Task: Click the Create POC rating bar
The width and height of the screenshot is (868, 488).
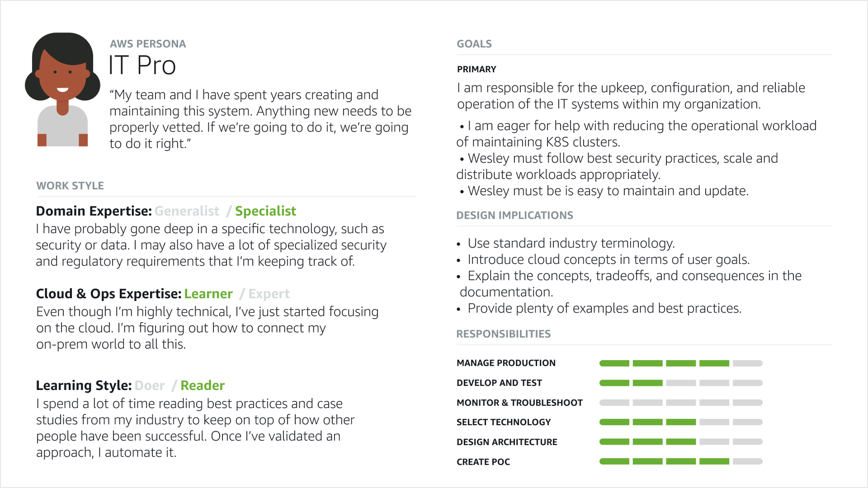Action: (681, 462)
